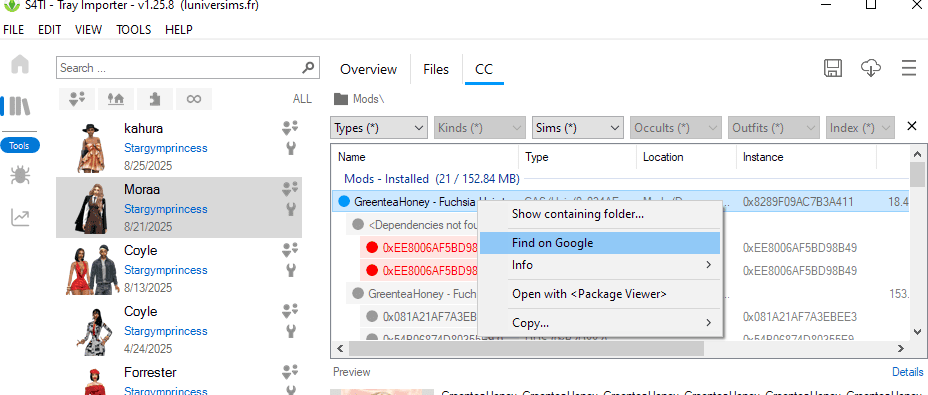
Task: Click the wrench icon beside kahura
Action: click(291, 147)
